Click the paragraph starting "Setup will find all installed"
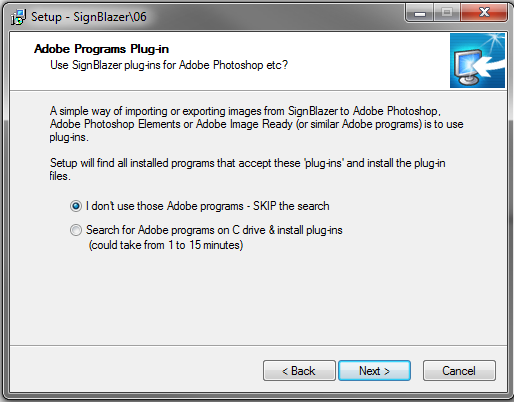 click(247, 169)
